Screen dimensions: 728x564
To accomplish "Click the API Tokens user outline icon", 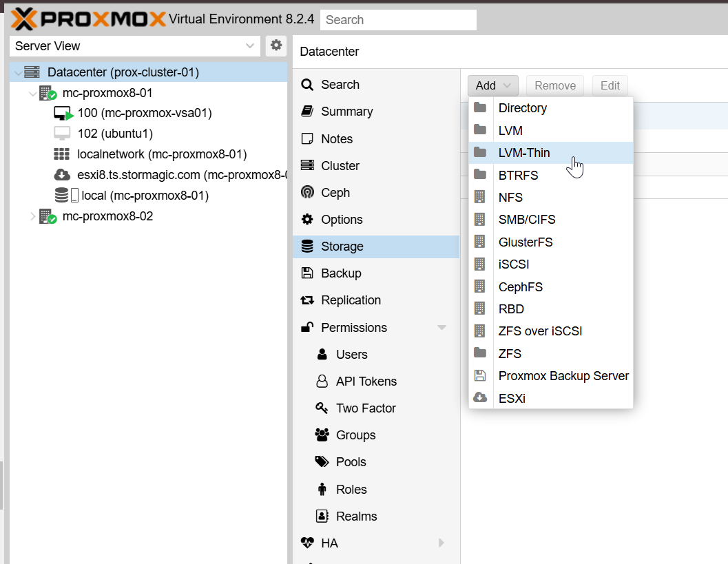I will (322, 381).
